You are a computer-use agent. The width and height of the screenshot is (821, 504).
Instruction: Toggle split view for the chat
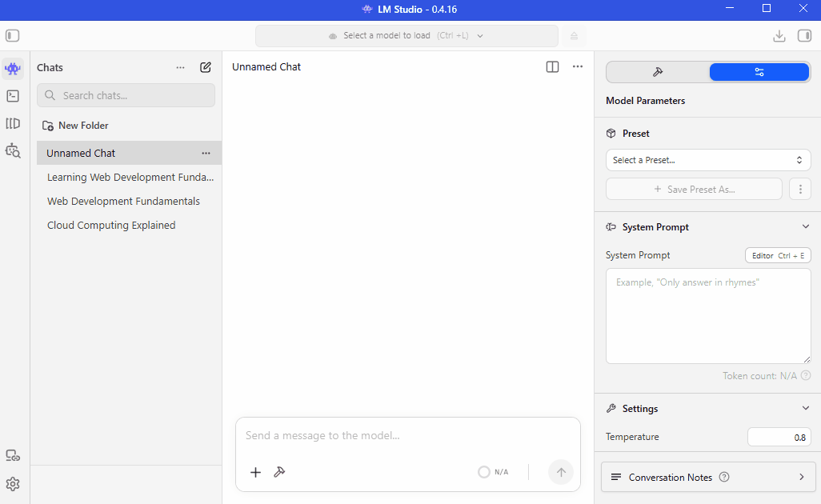(552, 67)
